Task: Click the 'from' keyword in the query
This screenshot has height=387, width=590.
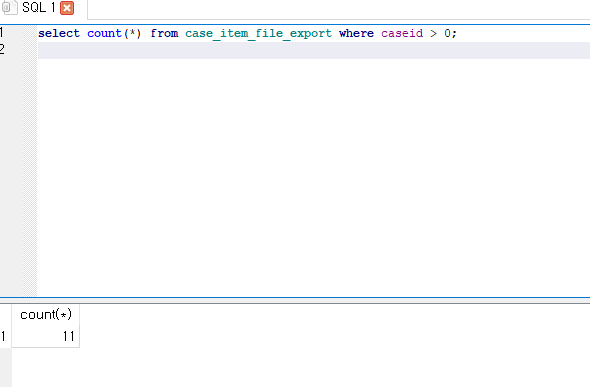Action: (164, 33)
